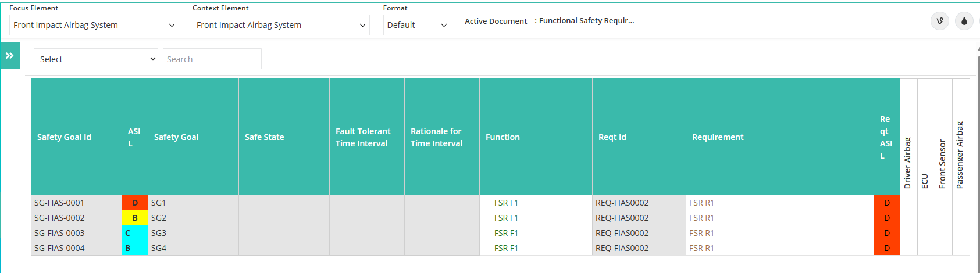Image resolution: width=980 pixels, height=273 pixels.
Task: Click the Driver Airbag vertical column header
Action: [909, 137]
